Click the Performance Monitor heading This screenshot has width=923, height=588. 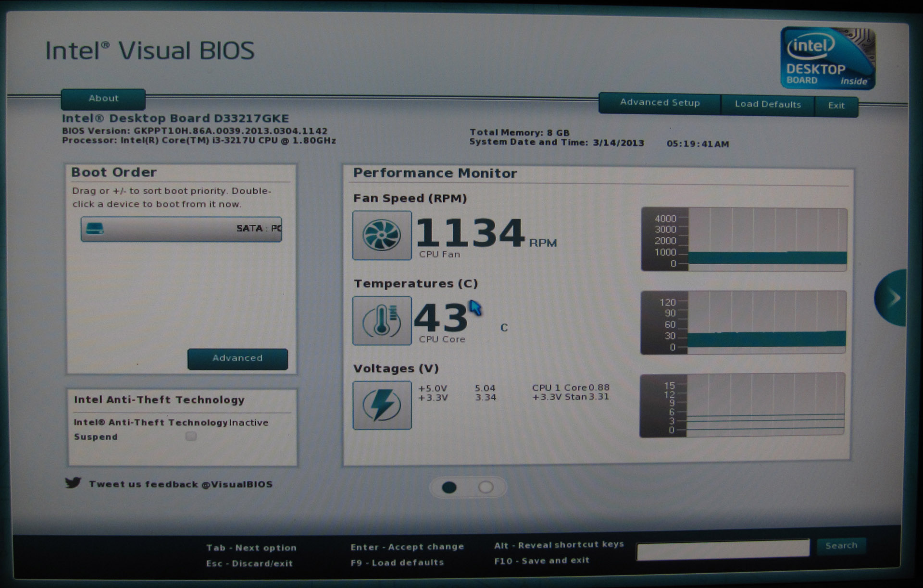point(435,173)
